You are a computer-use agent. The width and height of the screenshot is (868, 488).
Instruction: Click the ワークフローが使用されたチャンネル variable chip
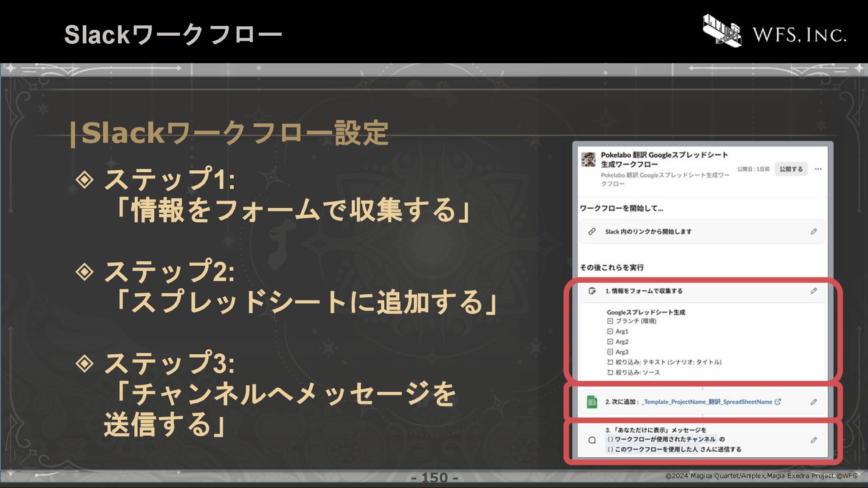pyautogui.click(x=661, y=439)
